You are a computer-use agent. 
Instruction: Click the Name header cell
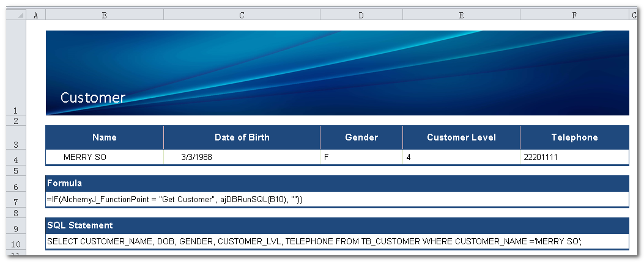click(x=104, y=137)
